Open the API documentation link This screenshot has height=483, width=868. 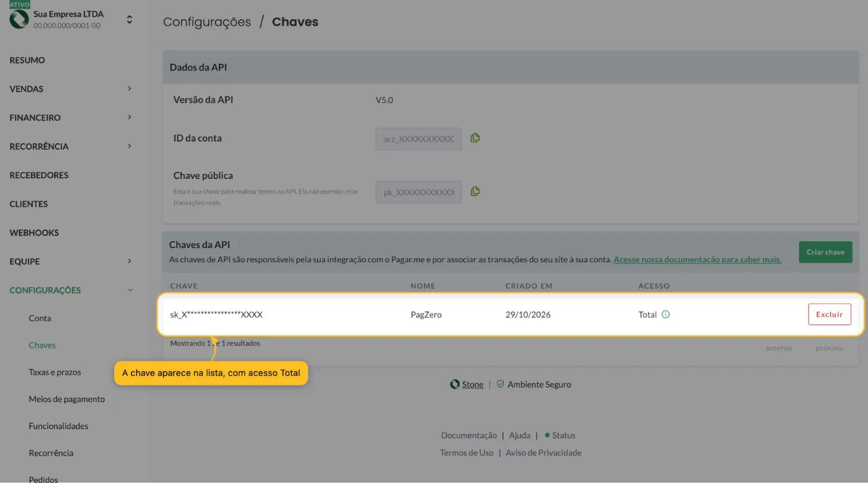pyautogui.click(x=697, y=259)
